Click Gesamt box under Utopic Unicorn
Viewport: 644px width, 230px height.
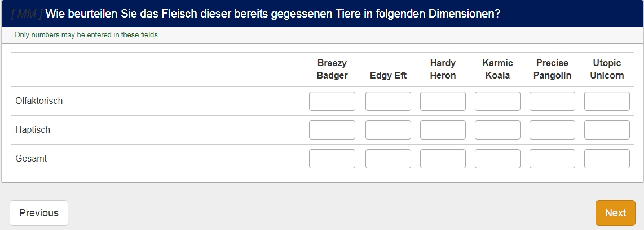click(x=607, y=159)
